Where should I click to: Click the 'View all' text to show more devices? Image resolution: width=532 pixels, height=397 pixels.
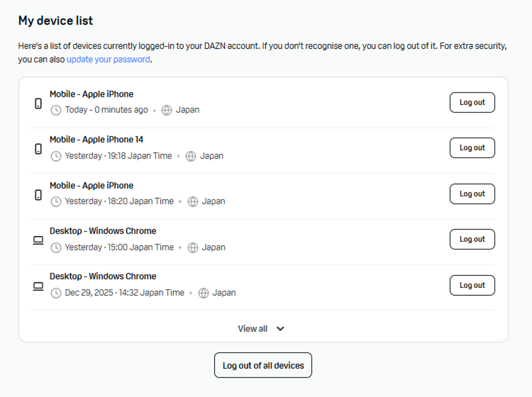253,329
